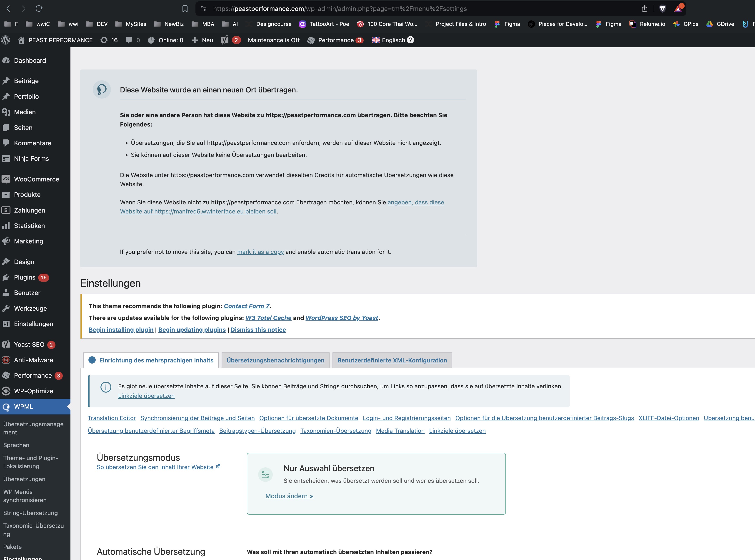Click the Brave rewards triangle icon
The image size is (755, 560).
[x=678, y=8]
